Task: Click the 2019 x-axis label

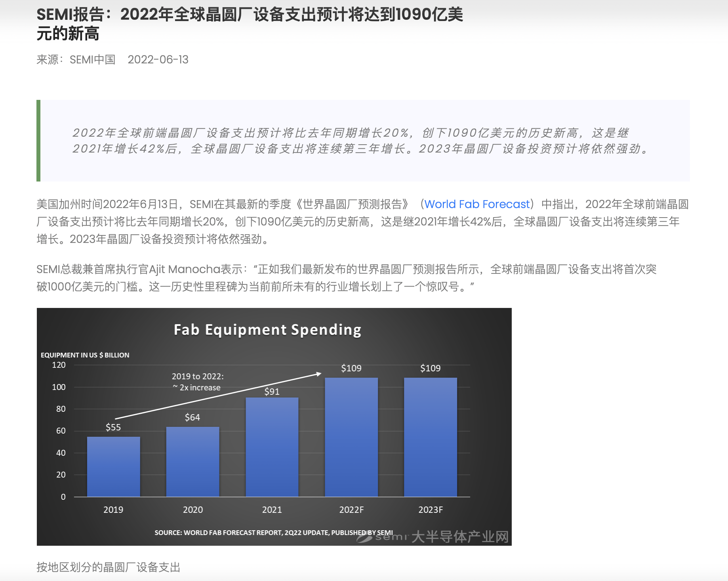Action: (x=113, y=510)
